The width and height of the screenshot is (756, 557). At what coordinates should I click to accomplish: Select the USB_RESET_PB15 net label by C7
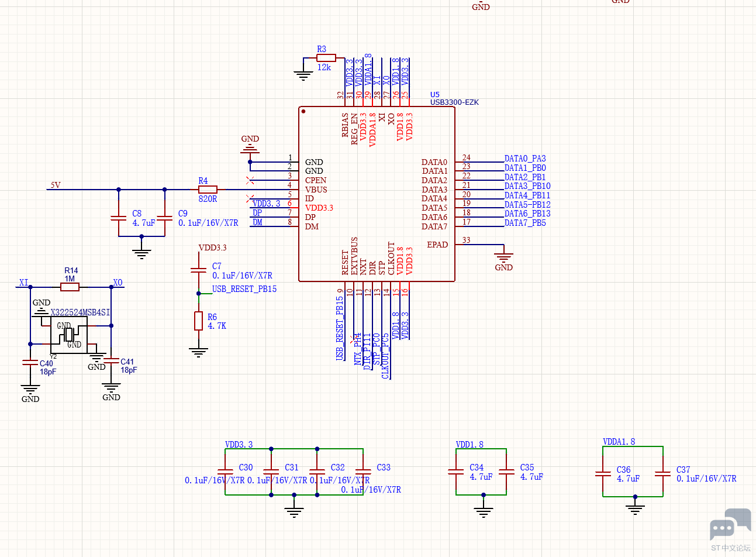tap(244, 289)
